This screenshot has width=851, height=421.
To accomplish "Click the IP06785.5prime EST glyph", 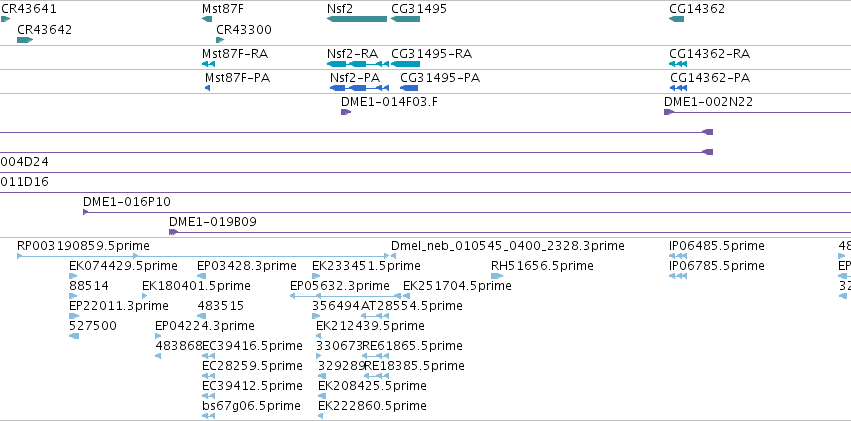I will (678, 276).
